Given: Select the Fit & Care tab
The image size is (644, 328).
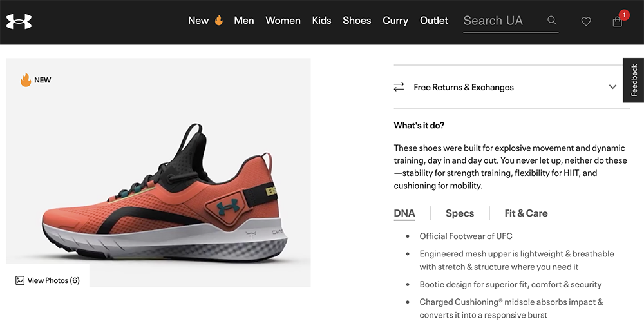Looking at the screenshot, I should [526, 213].
